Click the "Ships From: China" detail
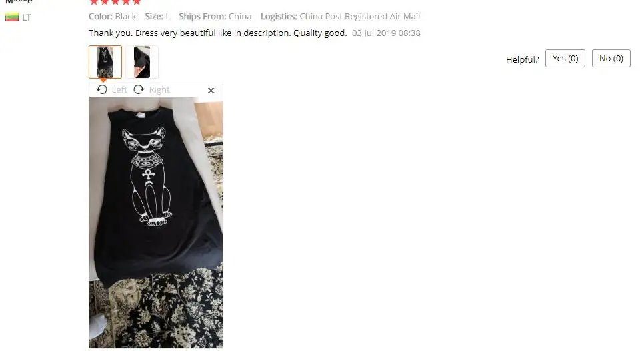Screen dimensions: 644x351 215,17
